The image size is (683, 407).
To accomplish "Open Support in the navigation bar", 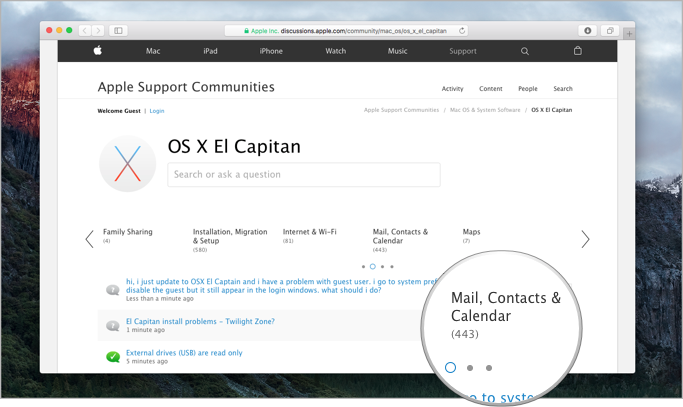I will pyautogui.click(x=463, y=51).
